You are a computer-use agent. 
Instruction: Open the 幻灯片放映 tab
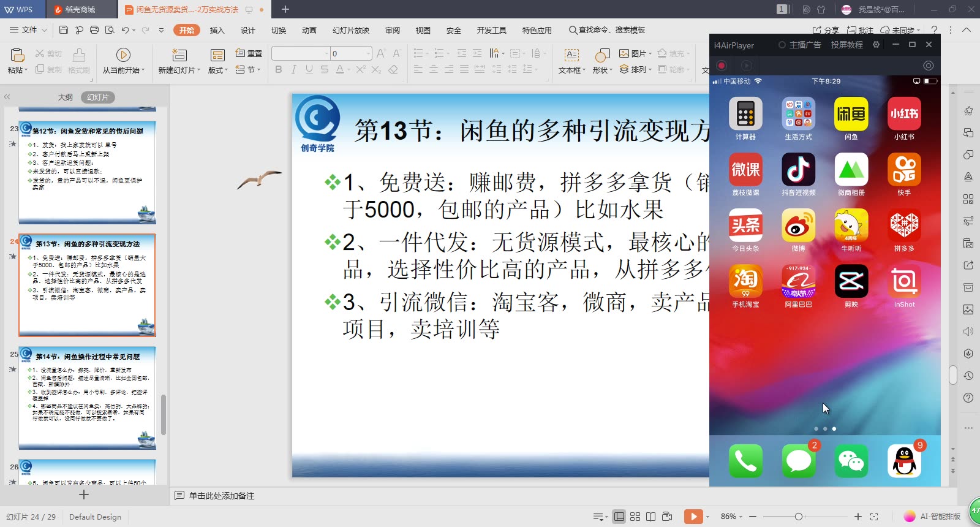(351, 30)
